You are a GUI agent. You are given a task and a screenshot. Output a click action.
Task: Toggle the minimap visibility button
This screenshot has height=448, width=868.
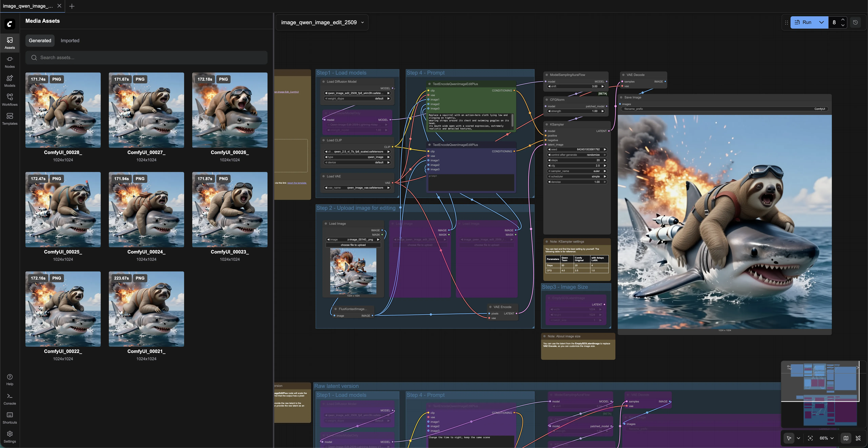[846, 438]
